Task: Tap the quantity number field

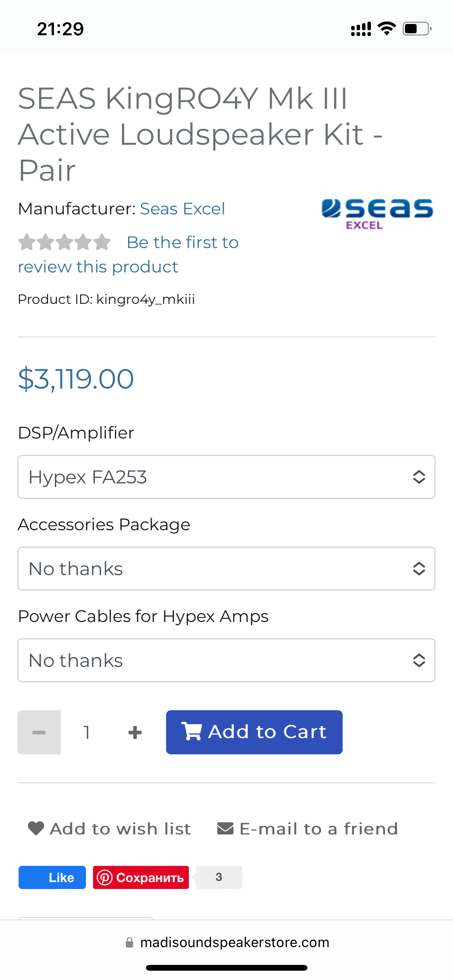Action: tap(87, 732)
